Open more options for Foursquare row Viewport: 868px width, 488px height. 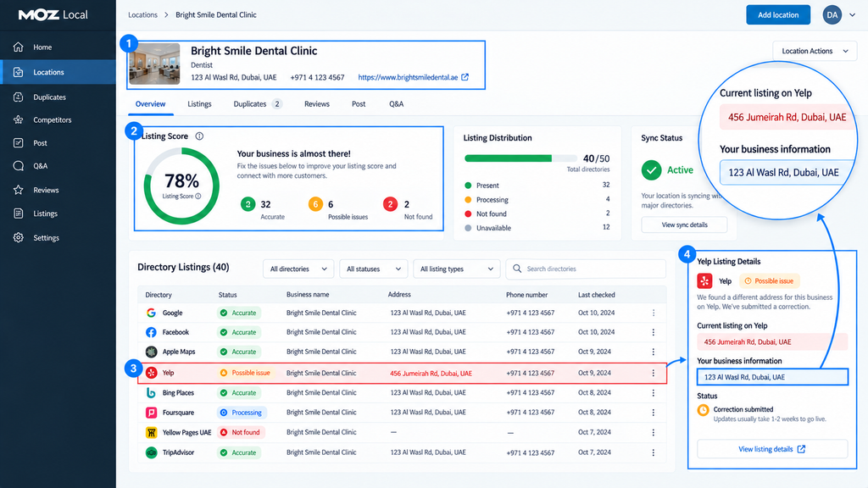click(x=654, y=413)
